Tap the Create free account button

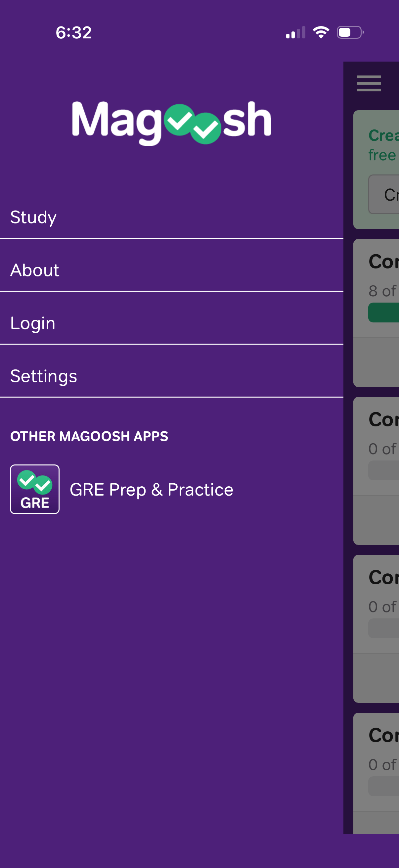pos(387,194)
